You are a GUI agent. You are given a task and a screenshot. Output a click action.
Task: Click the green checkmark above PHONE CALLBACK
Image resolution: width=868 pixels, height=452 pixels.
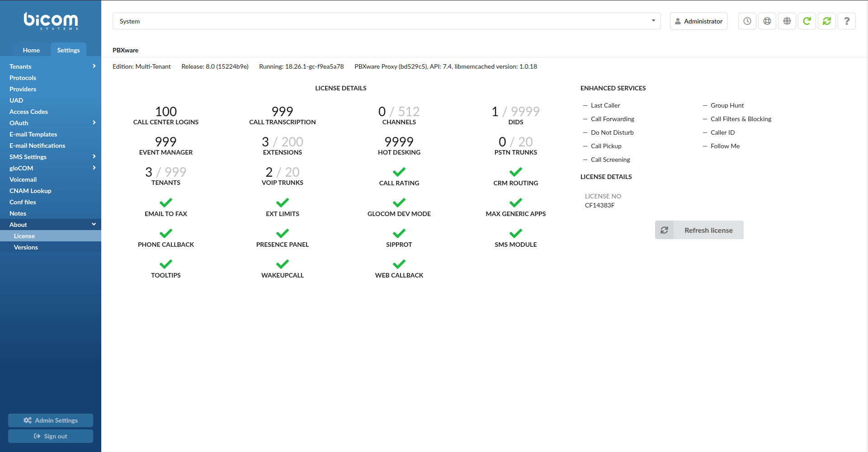click(166, 233)
